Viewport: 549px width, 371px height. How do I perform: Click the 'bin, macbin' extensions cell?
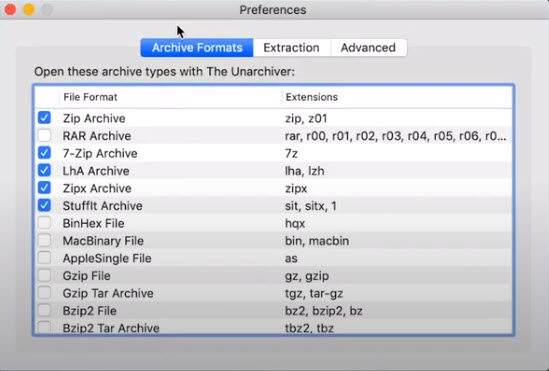pyautogui.click(x=317, y=241)
